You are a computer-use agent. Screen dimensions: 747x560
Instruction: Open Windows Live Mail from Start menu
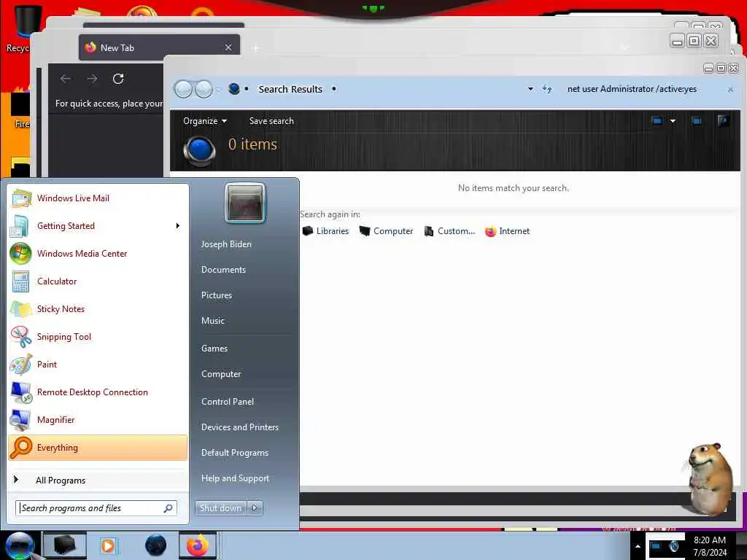[98, 198]
